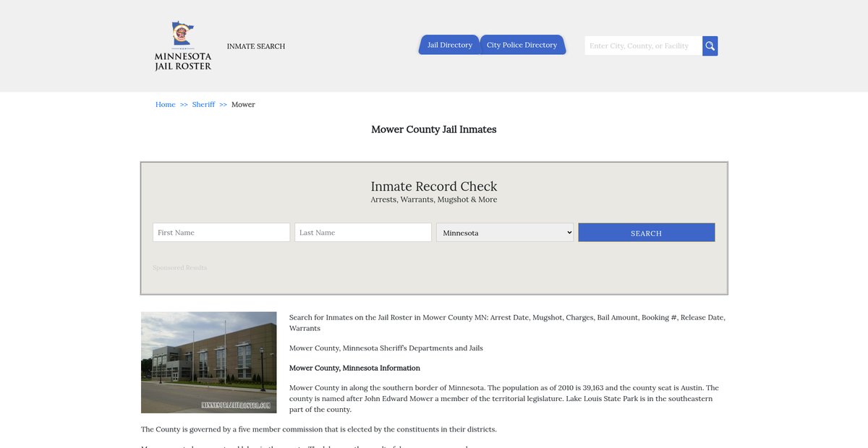Click the Mower County jail building photo
This screenshot has width=868, height=448.
[209, 362]
